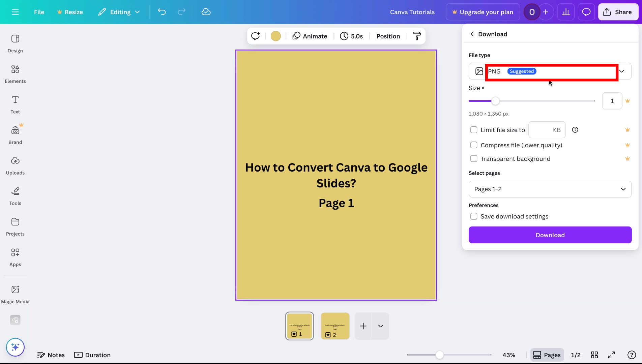Open the Pages 1–2 selector
The image size is (642, 364).
click(550, 189)
